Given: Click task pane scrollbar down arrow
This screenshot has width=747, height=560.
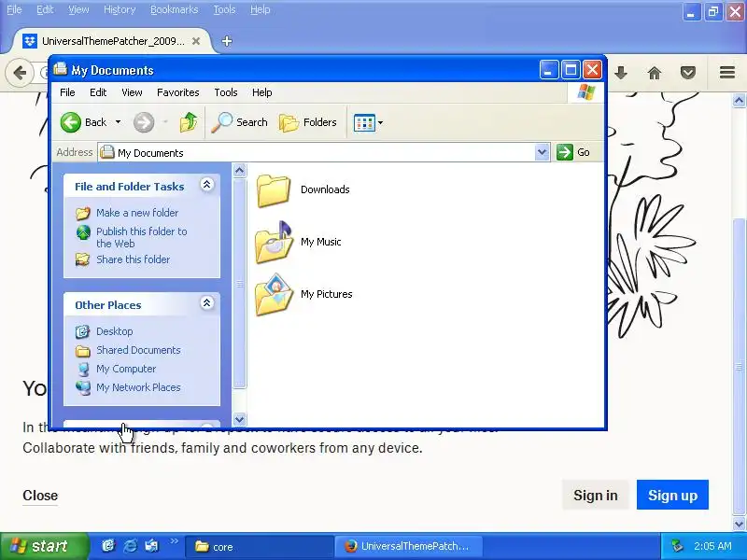Looking at the screenshot, I should click(240, 419).
